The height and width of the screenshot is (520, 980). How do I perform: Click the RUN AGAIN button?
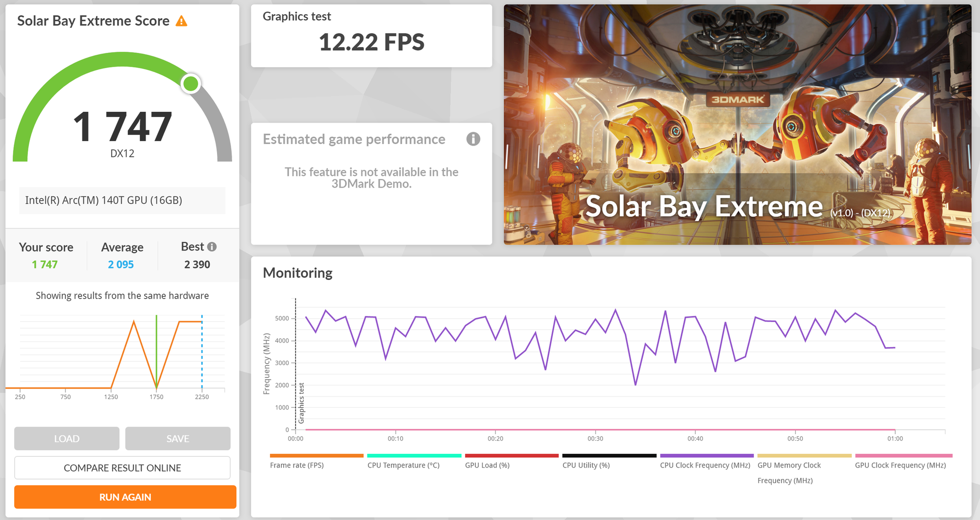point(125,497)
